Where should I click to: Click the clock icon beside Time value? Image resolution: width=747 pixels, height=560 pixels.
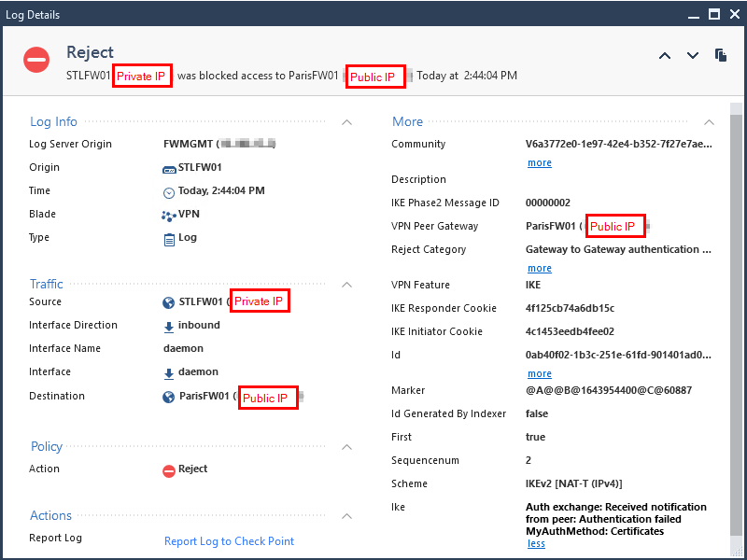[169, 192]
